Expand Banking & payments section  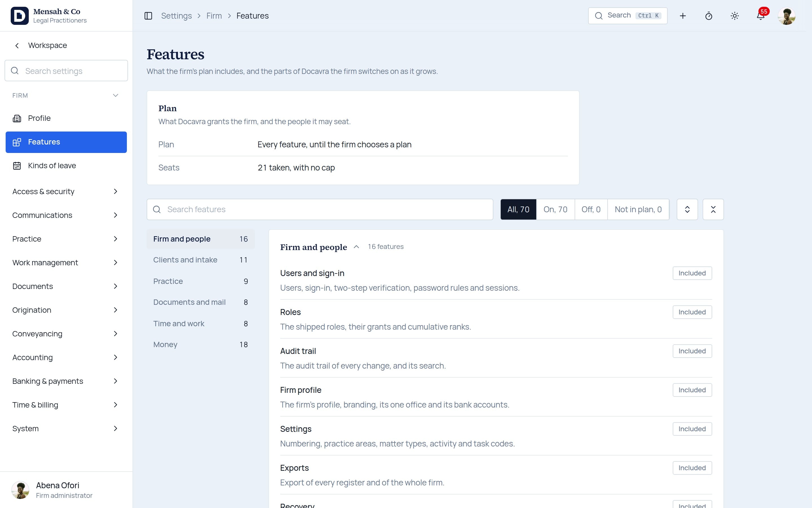click(66, 381)
